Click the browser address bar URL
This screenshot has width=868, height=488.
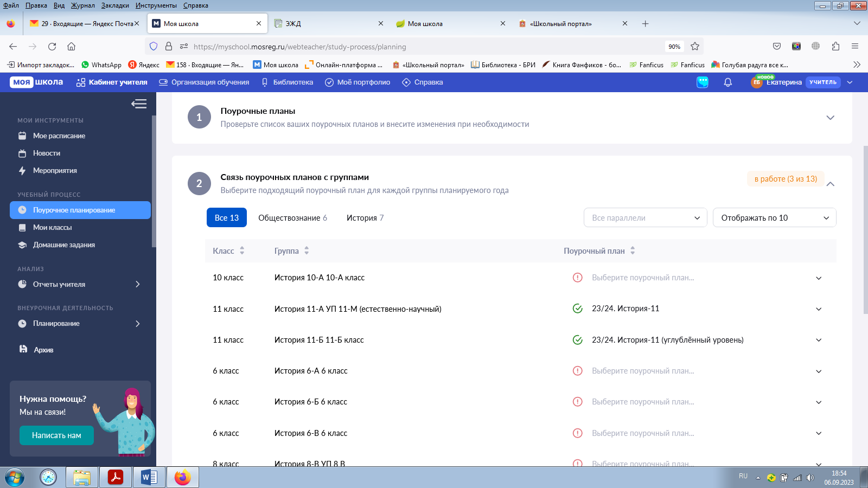tap(300, 47)
